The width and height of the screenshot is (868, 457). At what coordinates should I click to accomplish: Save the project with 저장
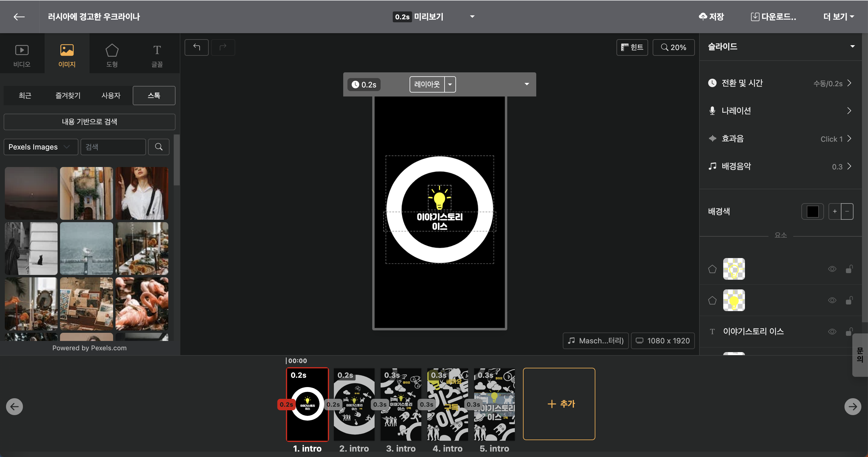(x=711, y=17)
